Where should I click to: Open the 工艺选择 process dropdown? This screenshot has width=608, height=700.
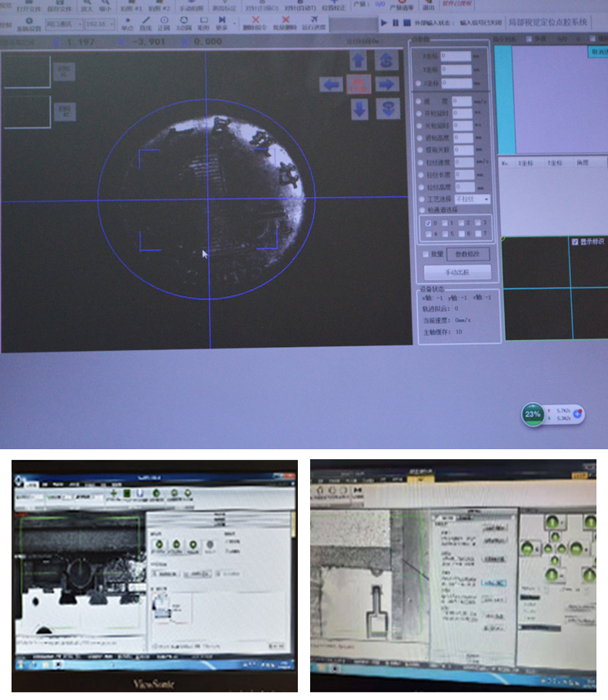(471, 199)
